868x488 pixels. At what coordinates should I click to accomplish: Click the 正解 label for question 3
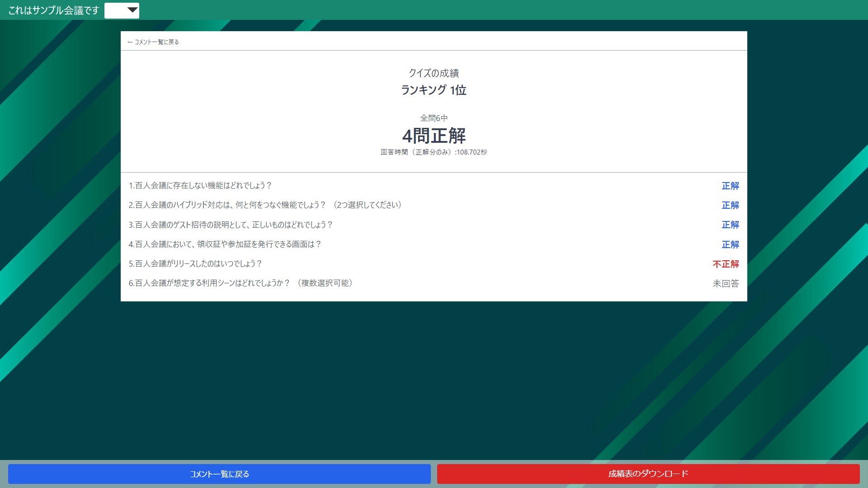pyautogui.click(x=730, y=225)
